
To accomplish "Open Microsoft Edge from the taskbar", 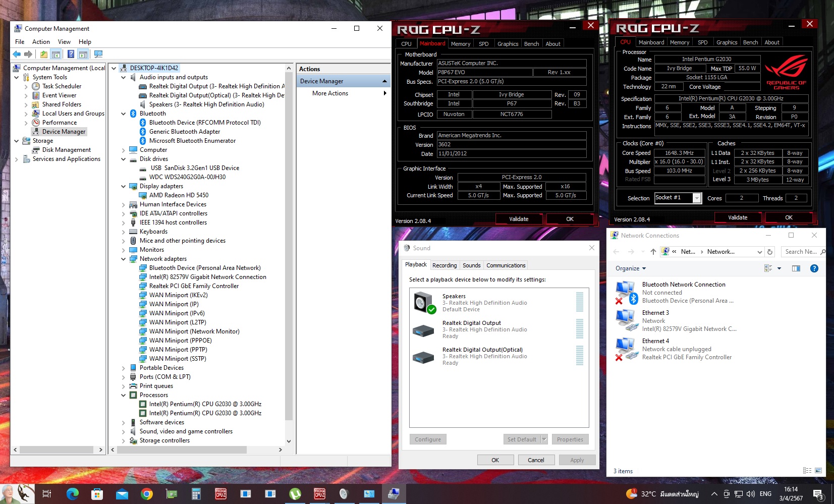I will [x=72, y=494].
